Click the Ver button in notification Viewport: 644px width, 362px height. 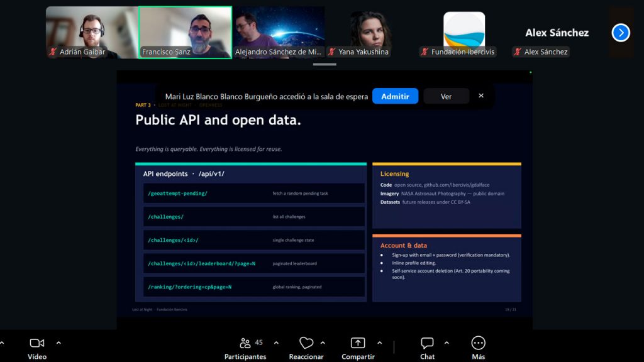tap(446, 96)
